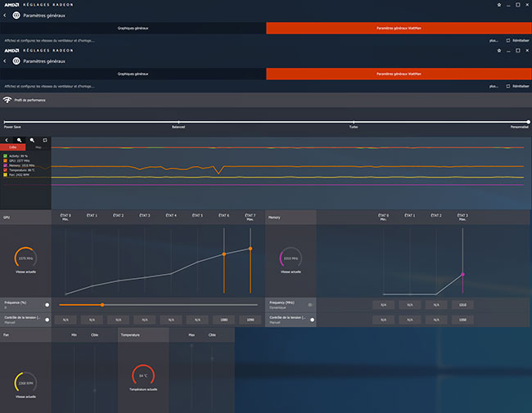Switch to lower Graphiques généraux tab
This screenshot has width=532, height=413.
[x=133, y=73]
